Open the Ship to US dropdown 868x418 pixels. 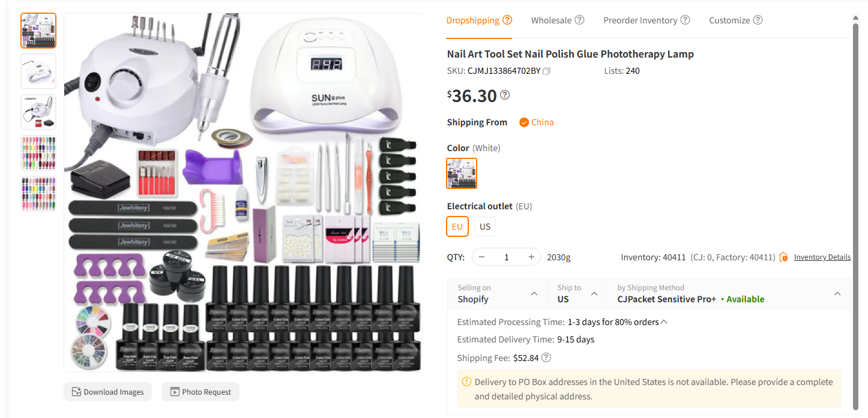click(x=594, y=294)
